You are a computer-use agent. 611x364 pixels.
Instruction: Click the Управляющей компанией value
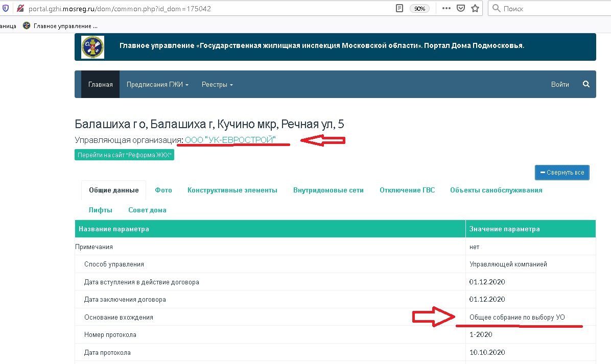508,264
